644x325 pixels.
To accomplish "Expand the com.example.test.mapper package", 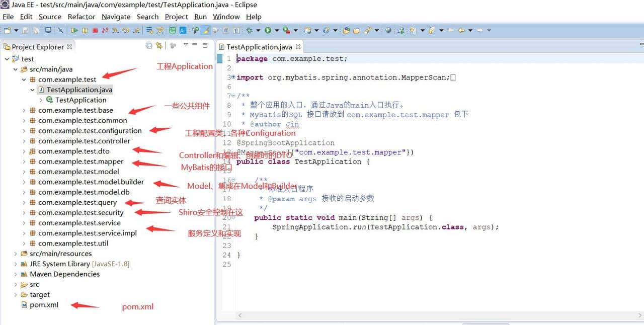I will pyautogui.click(x=24, y=161).
